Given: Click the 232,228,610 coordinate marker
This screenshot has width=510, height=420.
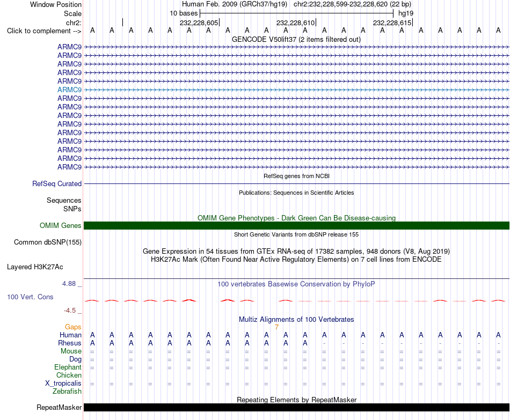Looking at the screenshot, I should tap(295, 23).
